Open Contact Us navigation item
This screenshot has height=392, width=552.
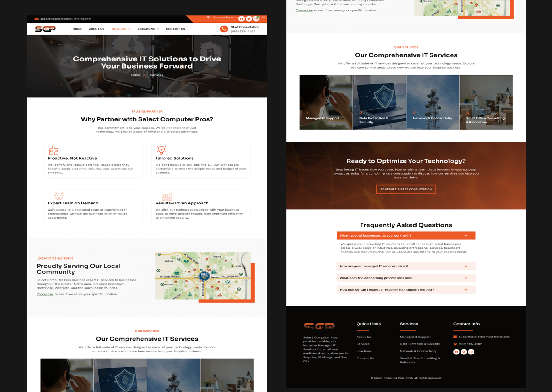coord(175,29)
